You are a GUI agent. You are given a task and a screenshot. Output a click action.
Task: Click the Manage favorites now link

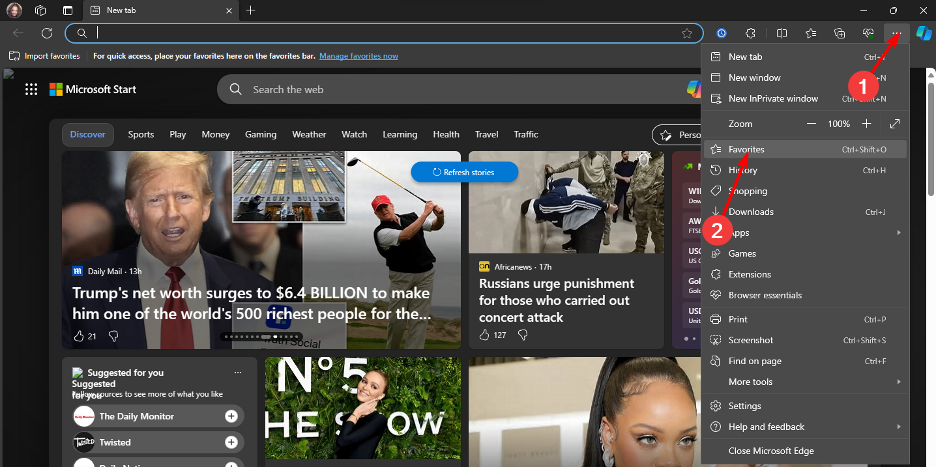[x=359, y=56]
